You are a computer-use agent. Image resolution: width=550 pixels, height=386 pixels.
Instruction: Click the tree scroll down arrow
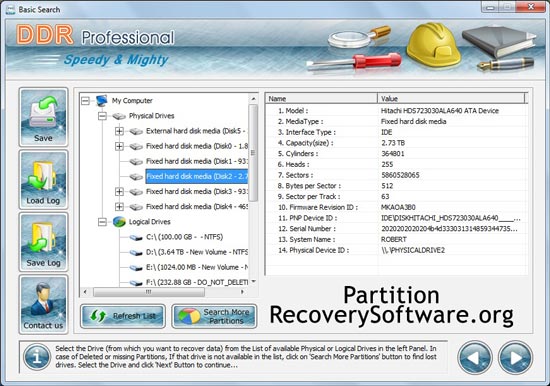pos(253,282)
